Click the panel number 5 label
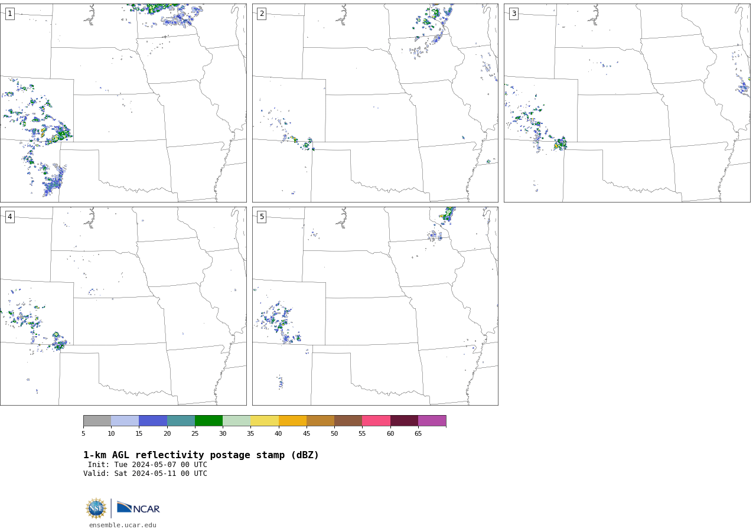 click(262, 217)
